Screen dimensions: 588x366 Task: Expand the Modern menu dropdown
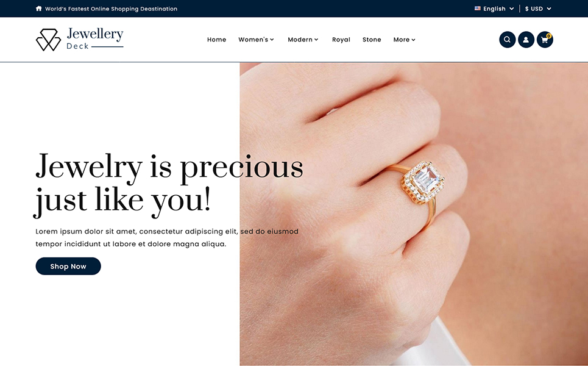303,40
